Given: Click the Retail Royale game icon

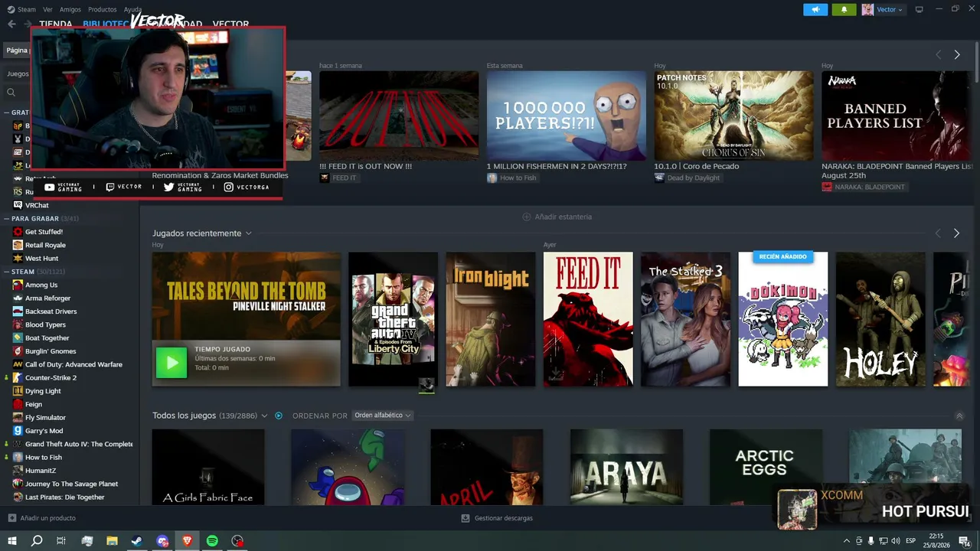Looking at the screenshot, I should tap(18, 245).
